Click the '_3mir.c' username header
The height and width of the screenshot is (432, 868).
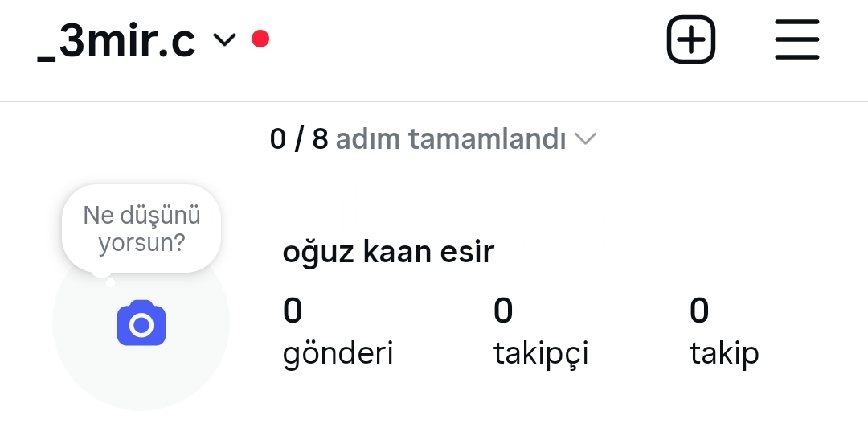117,40
